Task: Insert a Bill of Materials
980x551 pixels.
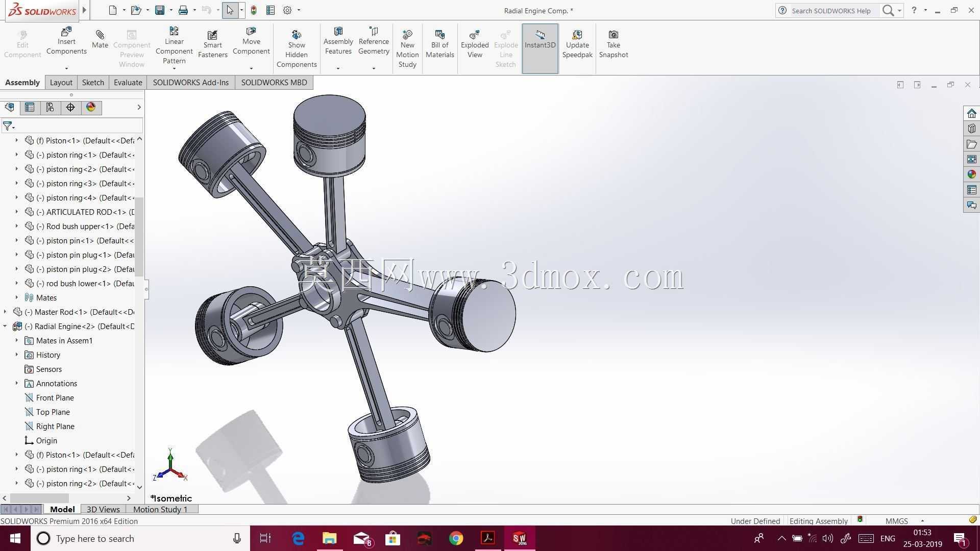Action: (x=440, y=44)
